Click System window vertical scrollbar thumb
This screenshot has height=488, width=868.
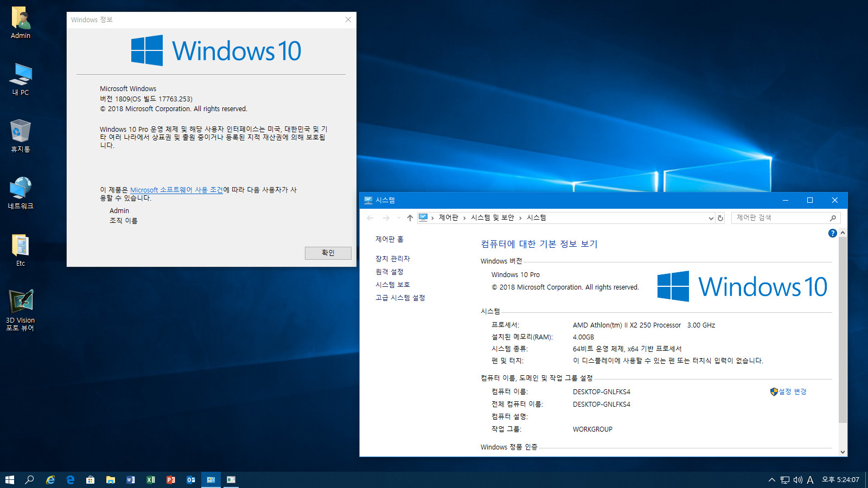[x=843, y=330]
